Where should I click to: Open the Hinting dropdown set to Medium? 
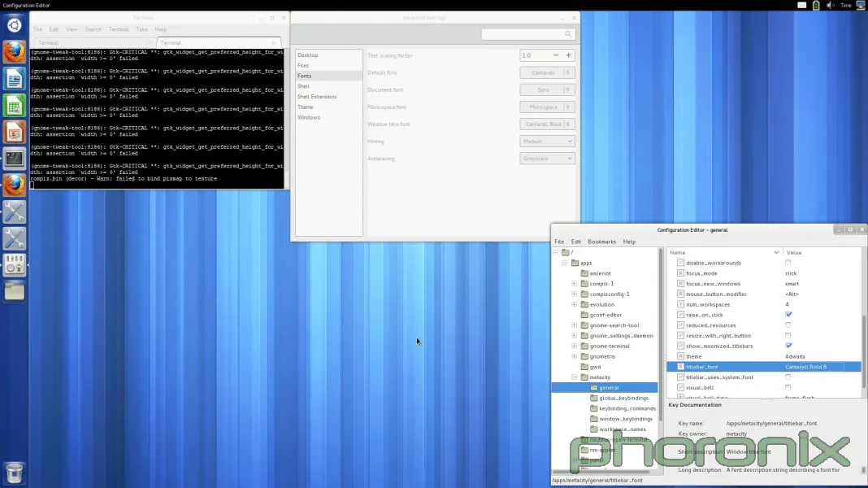point(547,141)
